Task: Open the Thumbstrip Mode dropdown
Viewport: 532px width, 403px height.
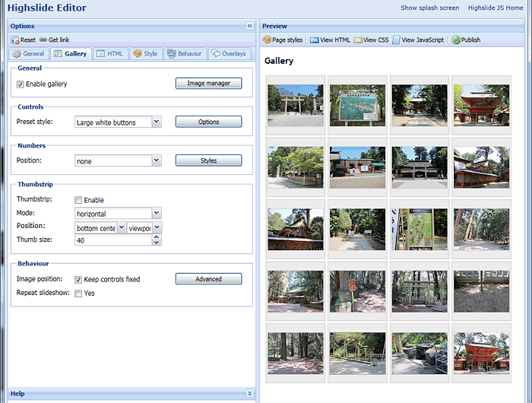Action: click(157, 213)
